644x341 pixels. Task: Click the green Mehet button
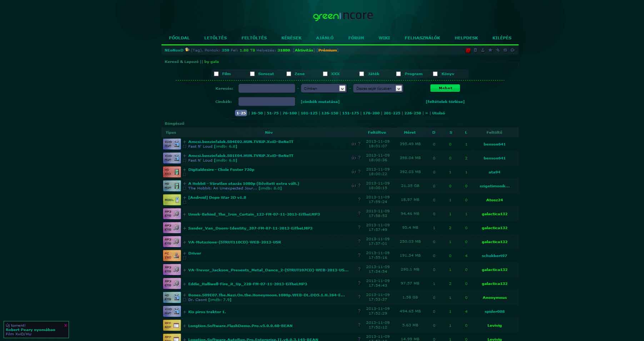click(x=445, y=88)
